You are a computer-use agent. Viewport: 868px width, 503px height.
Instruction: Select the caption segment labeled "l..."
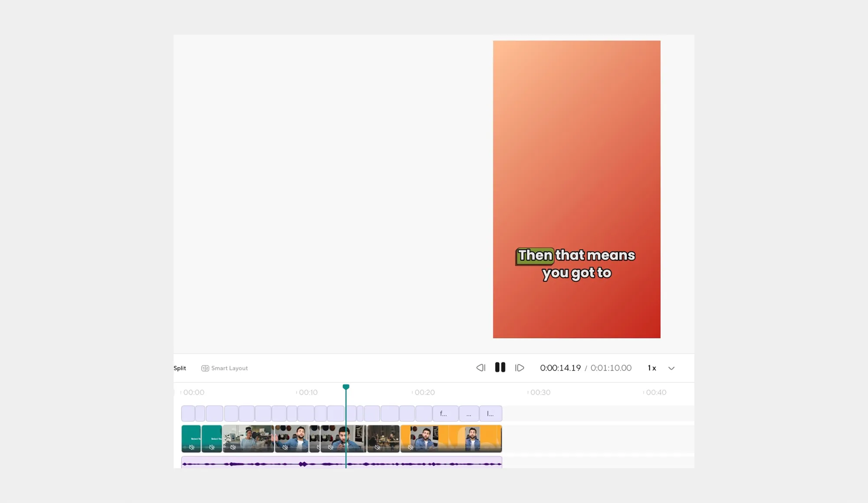tap(490, 414)
